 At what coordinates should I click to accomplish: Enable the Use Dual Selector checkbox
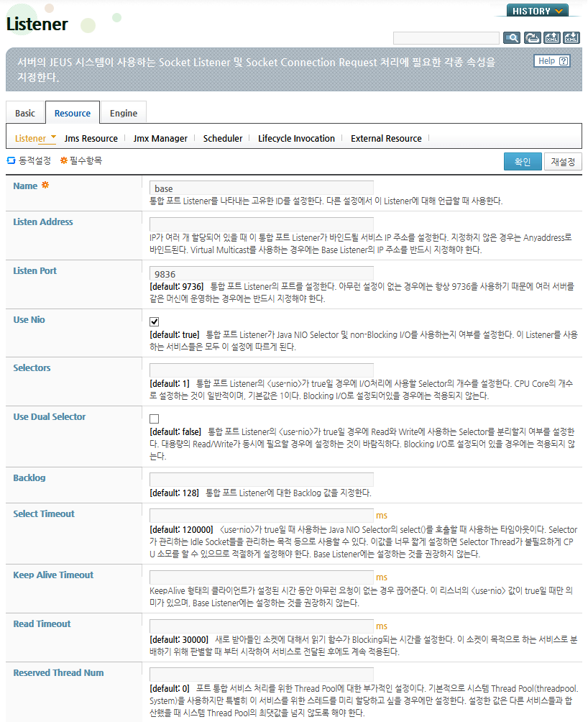(x=154, y=419)
